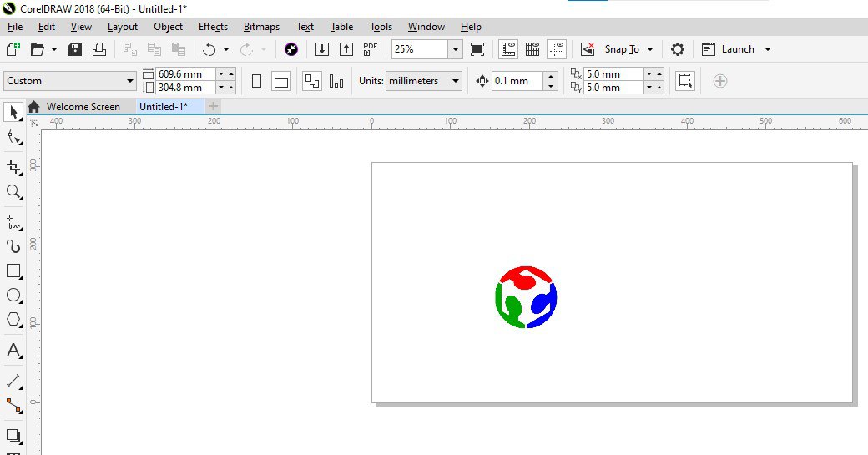The image size is (868, 455).
Task: Select the Pick tool
Action: [13, 112]
